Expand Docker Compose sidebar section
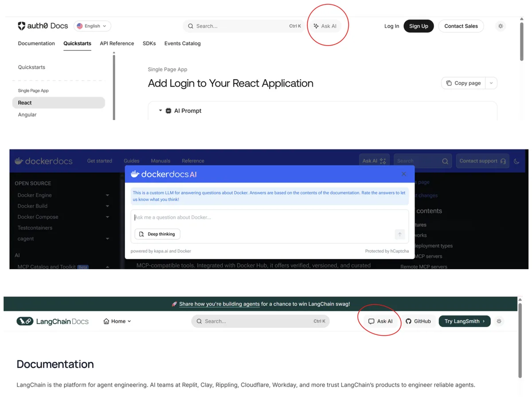 107,217
